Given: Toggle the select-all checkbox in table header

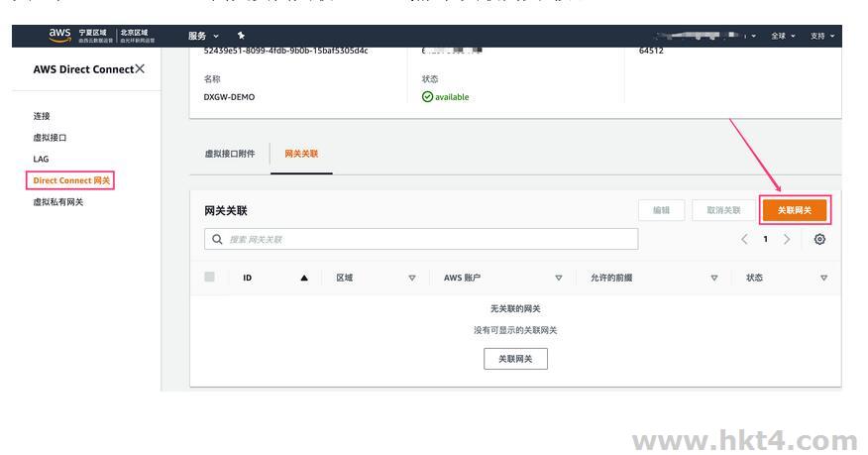Looking at the screenshot, I should 209,277.
